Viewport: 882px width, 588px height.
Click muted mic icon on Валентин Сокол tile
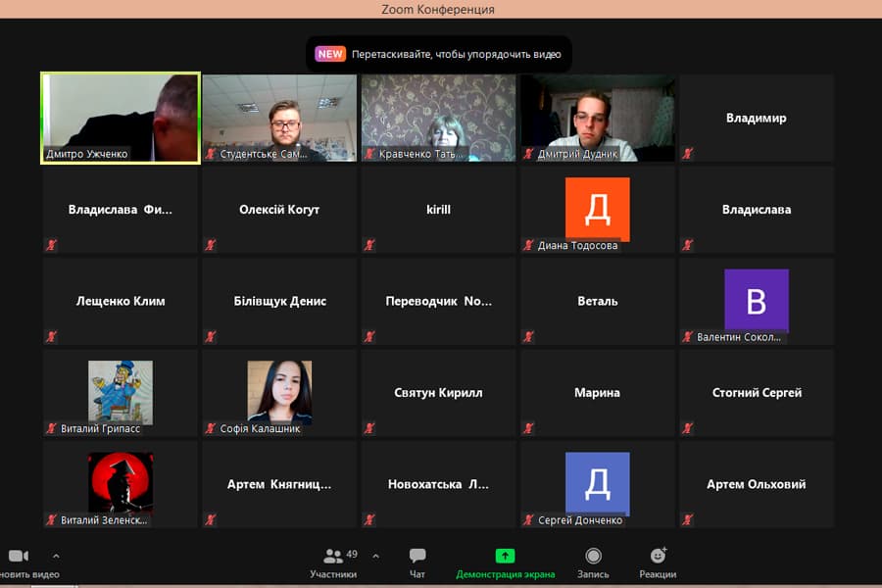click(x=687, y=336)
